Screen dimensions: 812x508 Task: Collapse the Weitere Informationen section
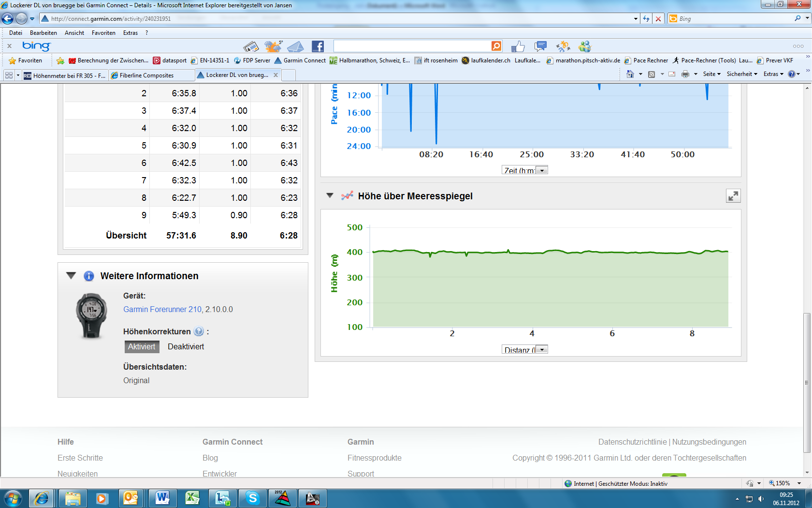71,276
